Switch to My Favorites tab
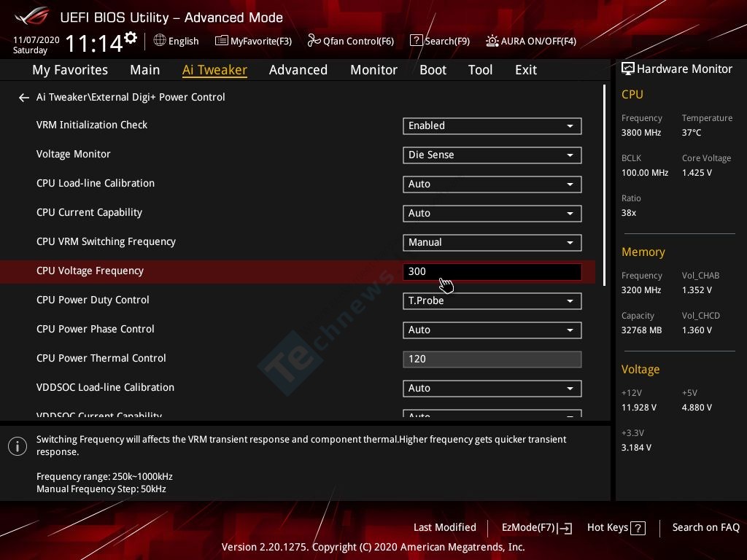Screen dimensions: 747x560 (x=70, y=70)
